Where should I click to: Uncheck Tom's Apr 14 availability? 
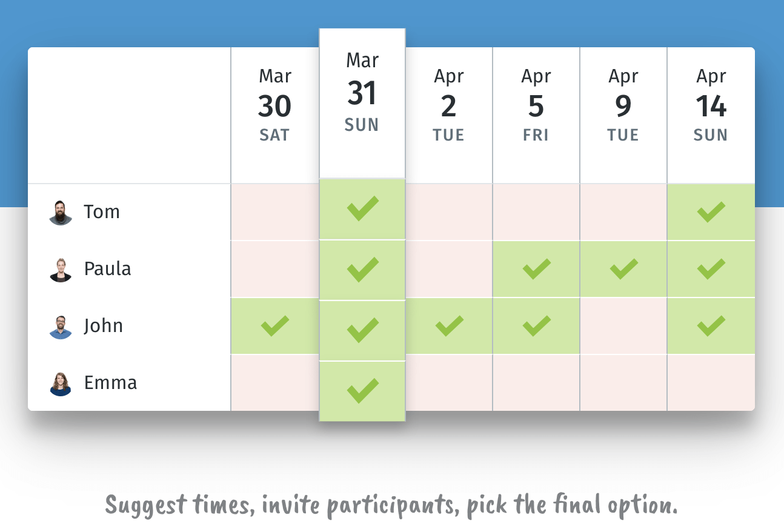pyautogui.click(x=711, y=212)
